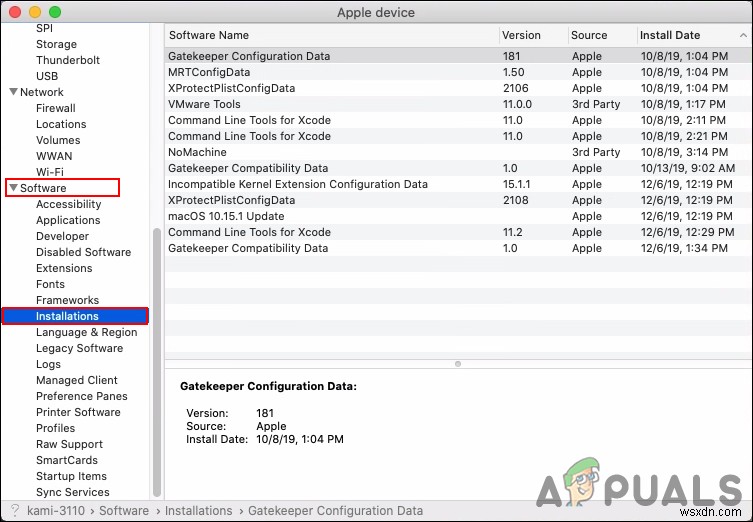Select Gatekeeper Compatibility Data 1:34 PM row
The width and height of the screenshot is (753, 522).
[x=458, y=248]
